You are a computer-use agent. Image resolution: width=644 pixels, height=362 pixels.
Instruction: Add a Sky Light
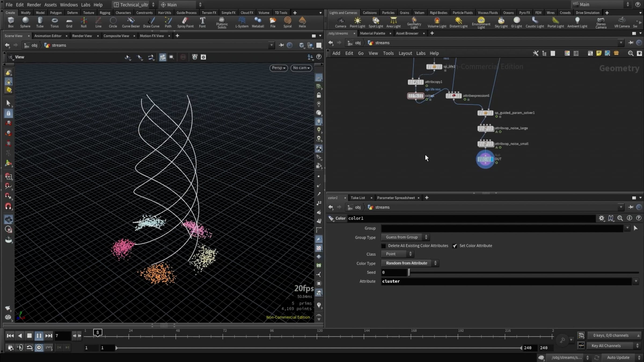(501, 23)
